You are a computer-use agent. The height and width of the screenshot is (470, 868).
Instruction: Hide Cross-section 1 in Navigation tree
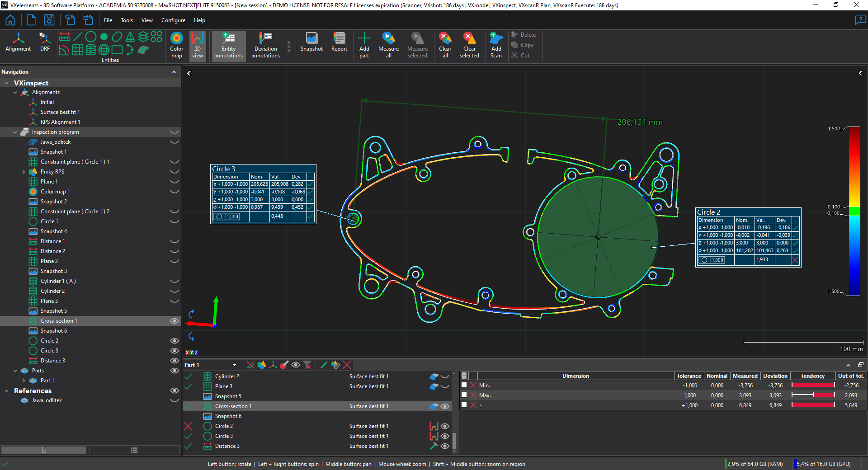coord(174,321)
